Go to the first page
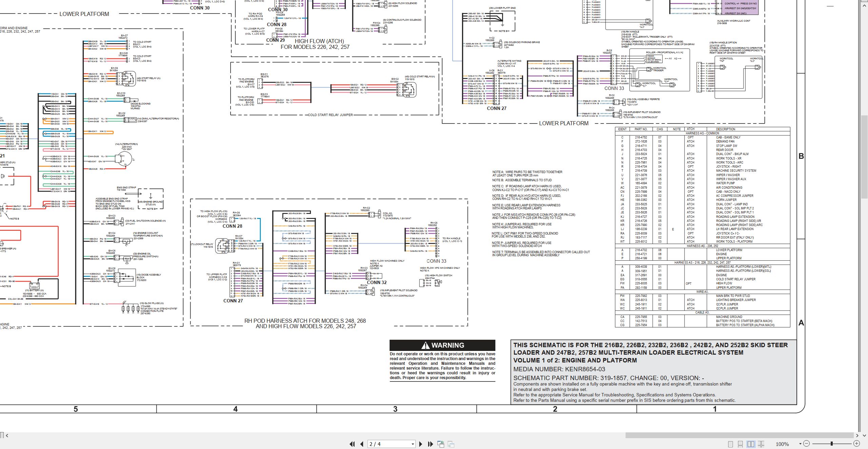Image resolution: width=868 pixels, height=449 pixels. pyautogui.click(x=352, y=444)
